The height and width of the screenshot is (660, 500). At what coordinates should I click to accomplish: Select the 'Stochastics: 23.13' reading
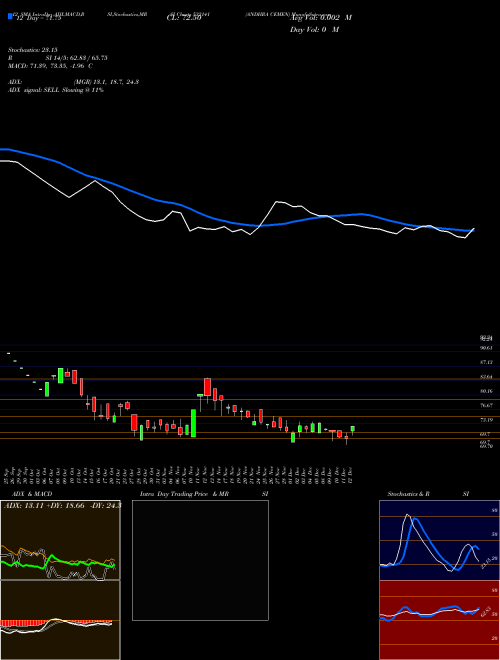32,50
